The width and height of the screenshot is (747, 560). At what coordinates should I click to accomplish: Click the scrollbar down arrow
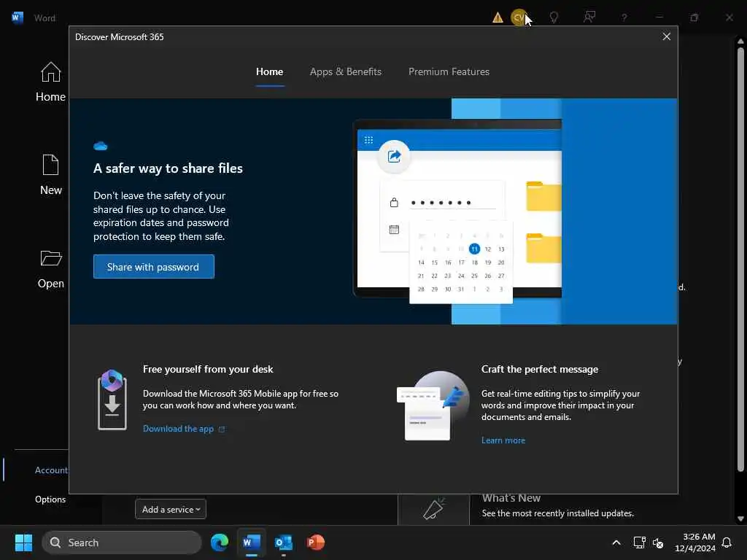pyautogui.click(x=740, y=518)
